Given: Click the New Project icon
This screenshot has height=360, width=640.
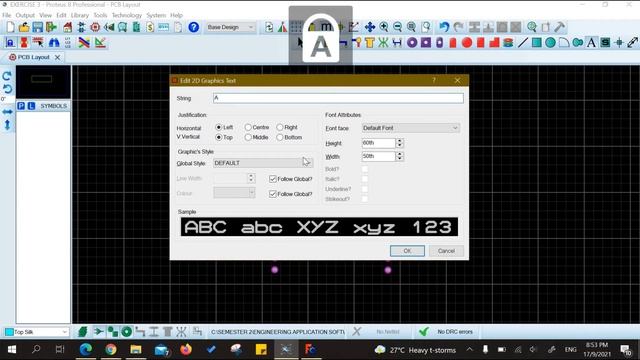Looking at the screenshot, I should pos(10,27).
